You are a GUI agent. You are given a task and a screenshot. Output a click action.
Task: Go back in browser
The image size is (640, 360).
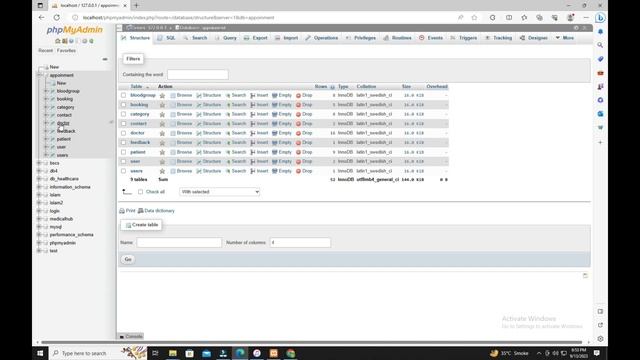coord(42,18)
